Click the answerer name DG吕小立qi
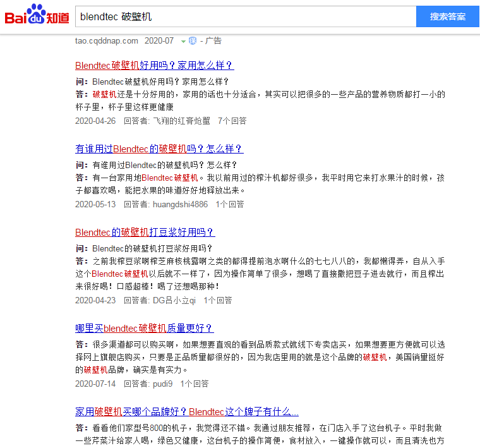The width and height of the screenshot is (480, 448). tap(174, 300)
